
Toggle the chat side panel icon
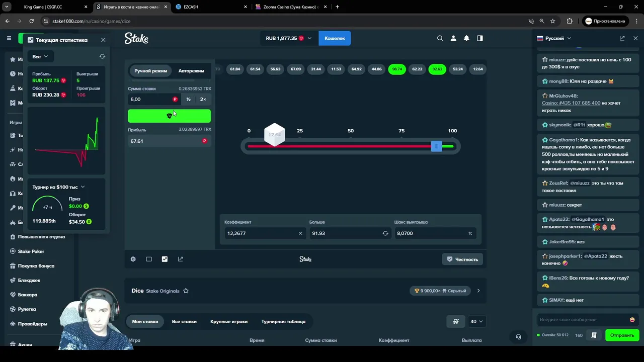point(480,38)
